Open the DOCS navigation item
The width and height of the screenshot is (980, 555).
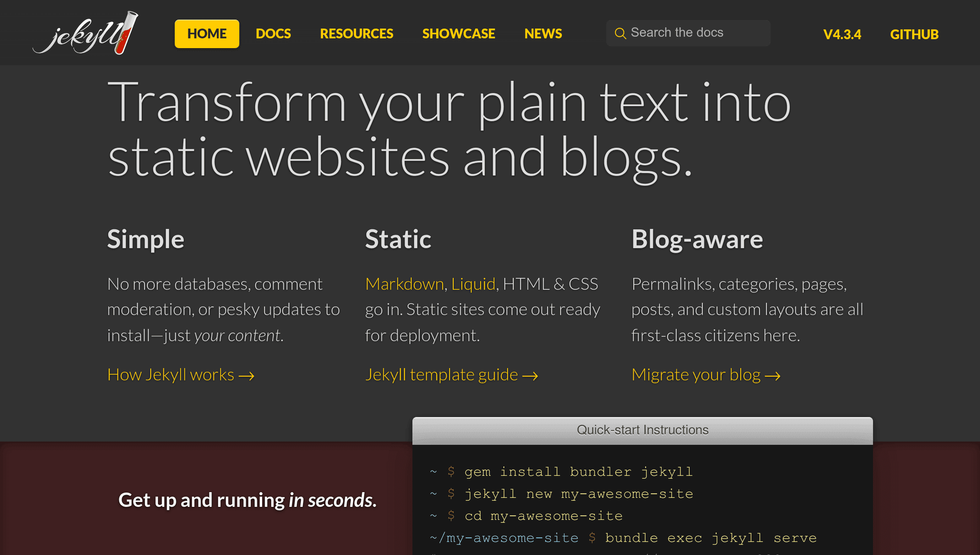click(x=273, y=34)
